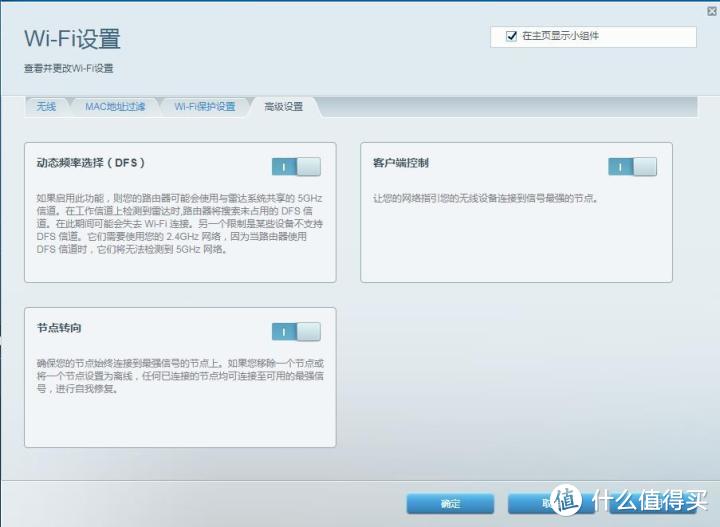Click the 客户端控制 description text
The width and height of the screenshot is (720, 527).
pyautogui.click(x=486, y=198)
